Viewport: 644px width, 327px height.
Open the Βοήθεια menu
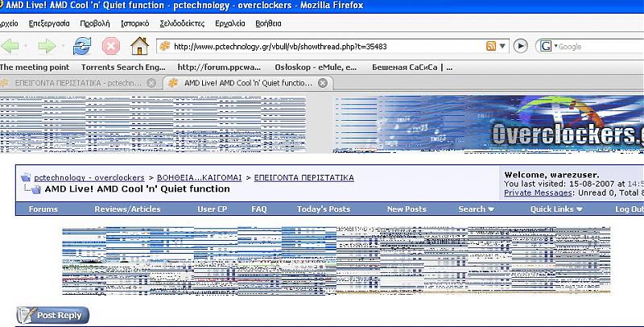click(x=268, y=23)
